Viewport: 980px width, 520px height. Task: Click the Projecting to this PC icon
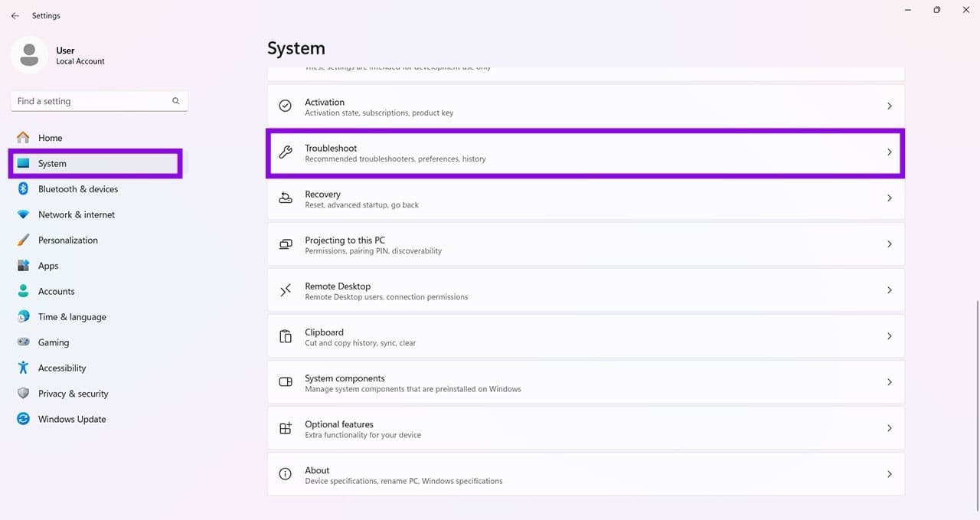tap(286, 244)
